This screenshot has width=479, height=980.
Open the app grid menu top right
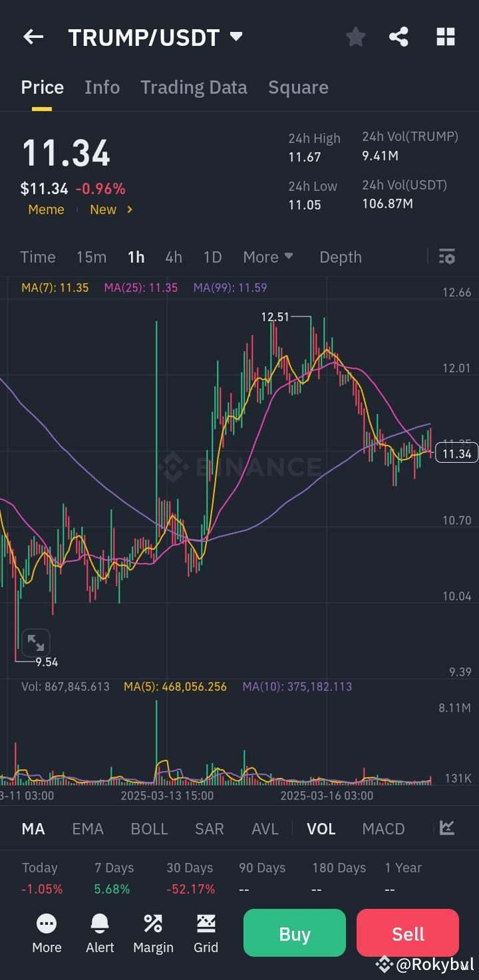[x=444, y=37]
